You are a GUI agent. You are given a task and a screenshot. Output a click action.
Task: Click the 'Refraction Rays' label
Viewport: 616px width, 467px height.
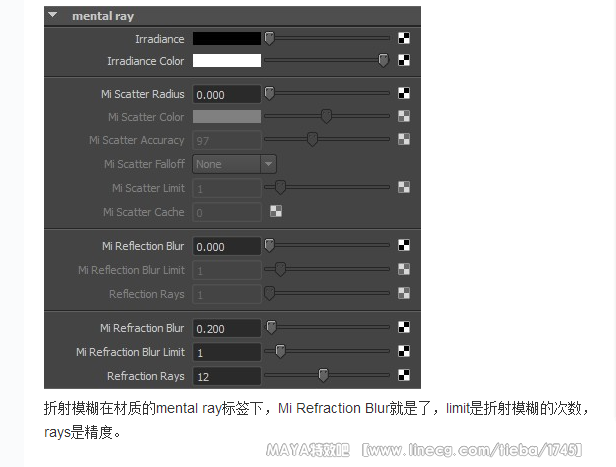[x=146, y=376]
